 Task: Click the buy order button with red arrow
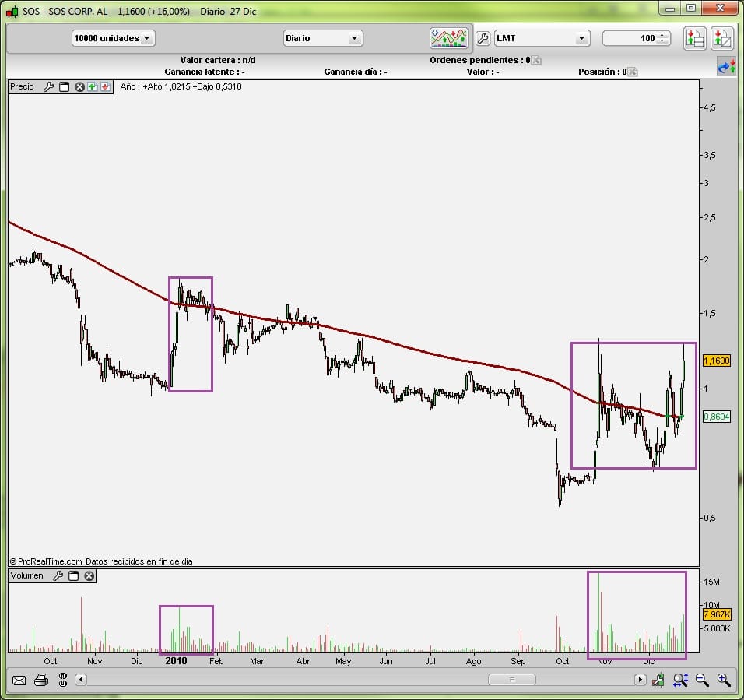pos(694,38)
